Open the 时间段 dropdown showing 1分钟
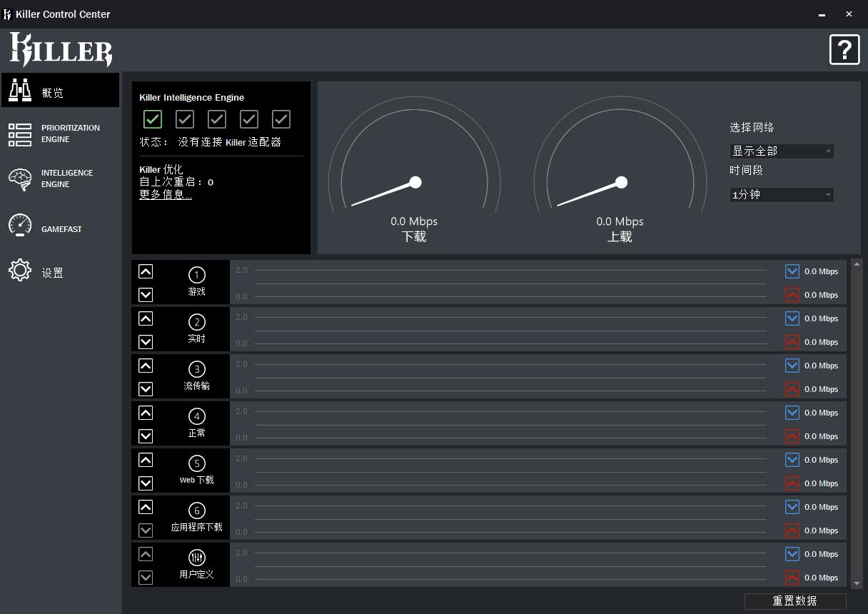The height and width of the screenshot is (614, 868). [x=782, y=195]
